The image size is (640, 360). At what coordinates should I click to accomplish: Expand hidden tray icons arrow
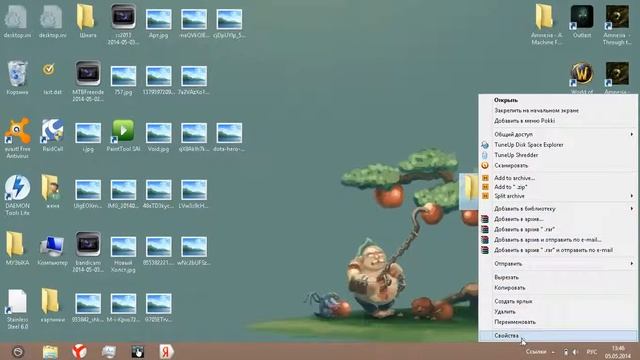[x=553, y=352]
